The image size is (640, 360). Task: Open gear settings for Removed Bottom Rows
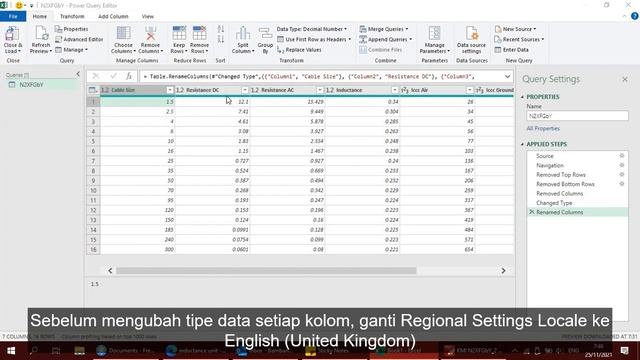[622, 184]
